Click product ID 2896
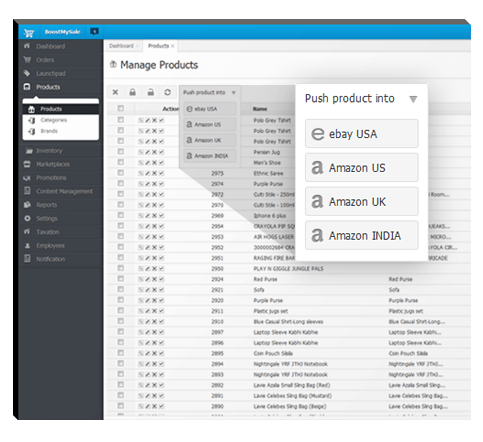This screenshot has width=483, height=442. (217, 343)
